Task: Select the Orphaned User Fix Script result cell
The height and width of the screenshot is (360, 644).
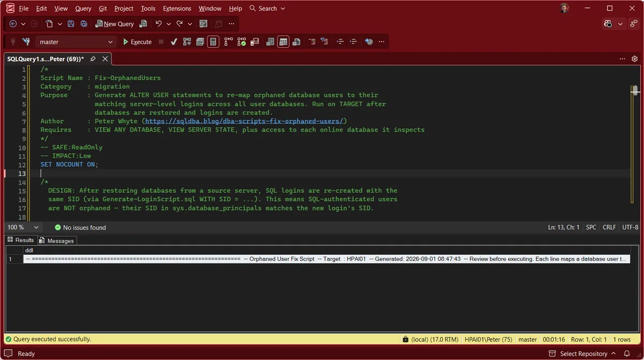Action: 326,259
